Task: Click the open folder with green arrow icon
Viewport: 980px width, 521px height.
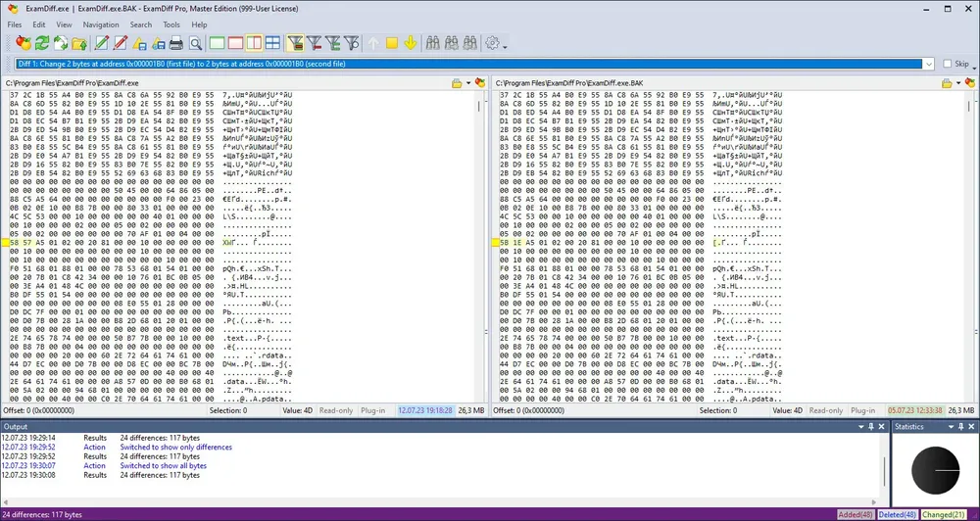Action: 79,42
